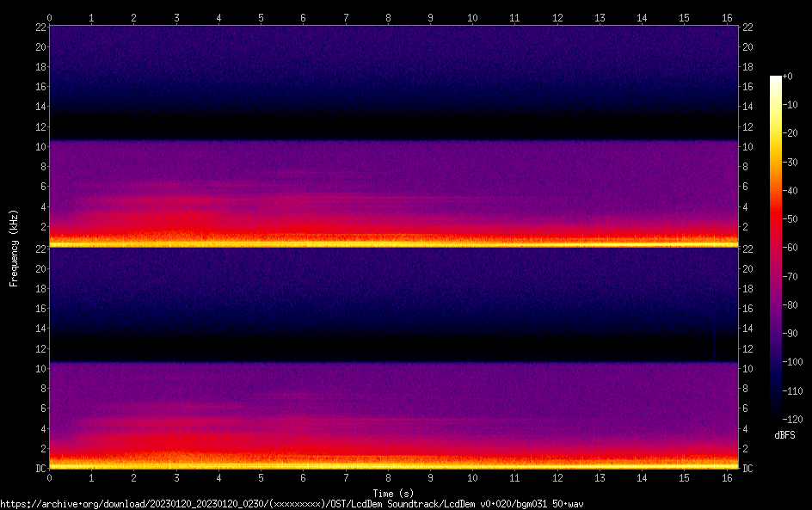
Task: Click the "10" kHz label left of the lower channel
Action: pyautogui.click(x=40, y=368)
